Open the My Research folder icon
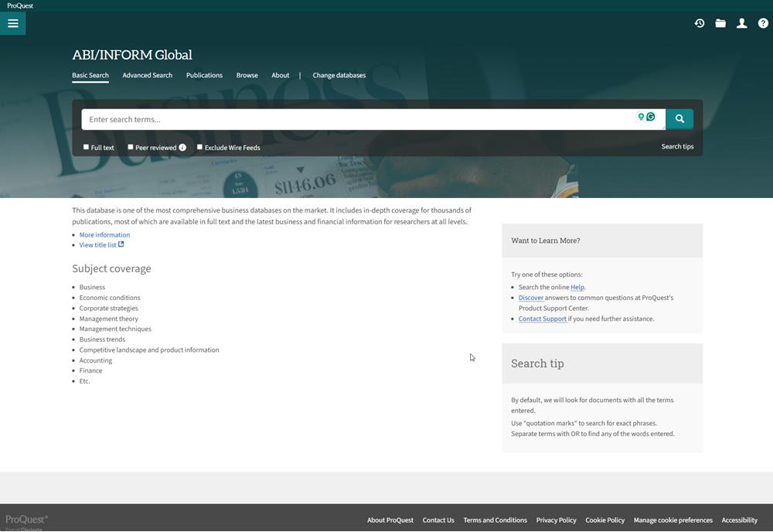The height and width of the screenshot is (532, 773). 720,23
